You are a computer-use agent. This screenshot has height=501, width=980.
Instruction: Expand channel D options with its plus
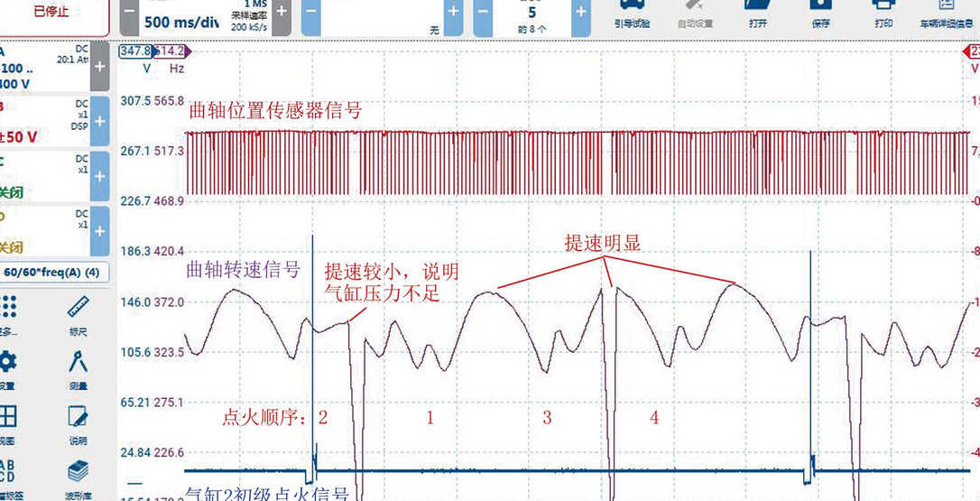pyautogui.click(x=99, y=231)
